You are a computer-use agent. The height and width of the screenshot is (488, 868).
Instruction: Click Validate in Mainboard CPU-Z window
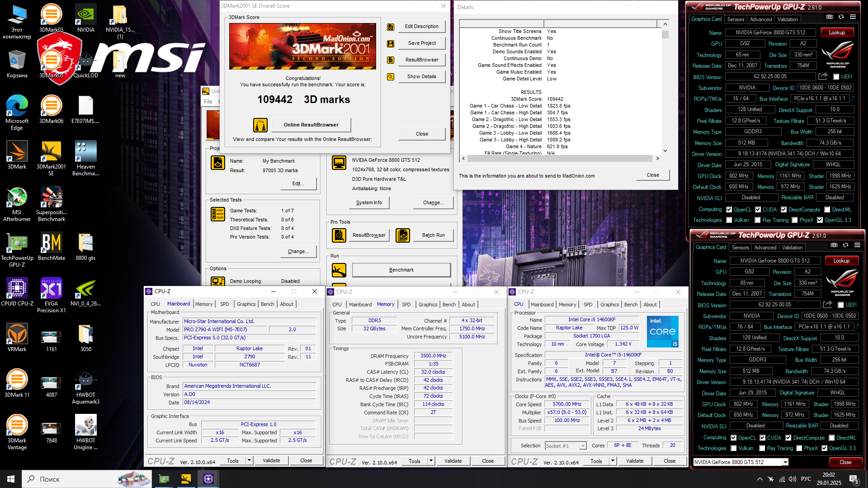271,460
